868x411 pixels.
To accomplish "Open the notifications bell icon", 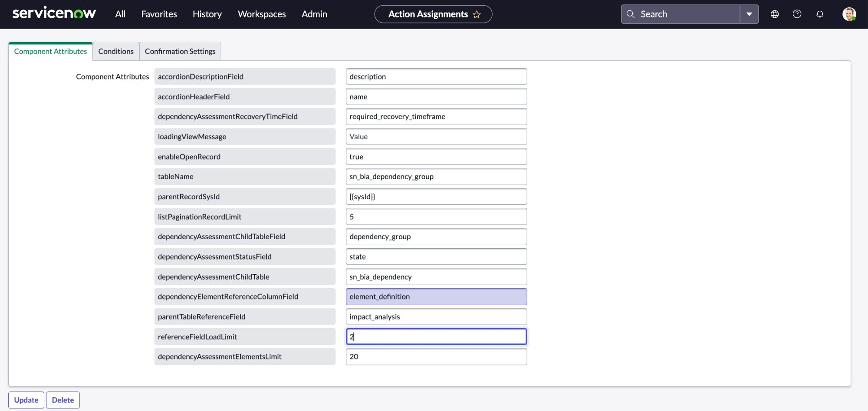I will [x=820, y=14].
